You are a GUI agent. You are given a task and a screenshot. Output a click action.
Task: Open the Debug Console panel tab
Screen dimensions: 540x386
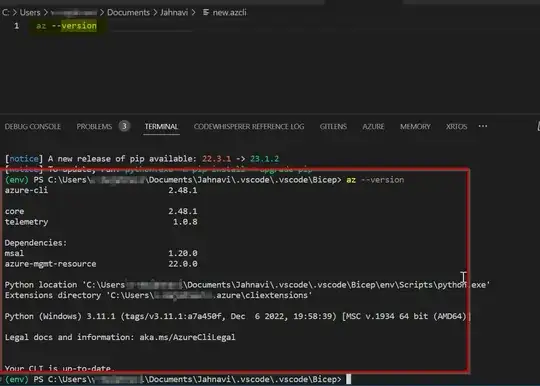click(x=33, y=127)
